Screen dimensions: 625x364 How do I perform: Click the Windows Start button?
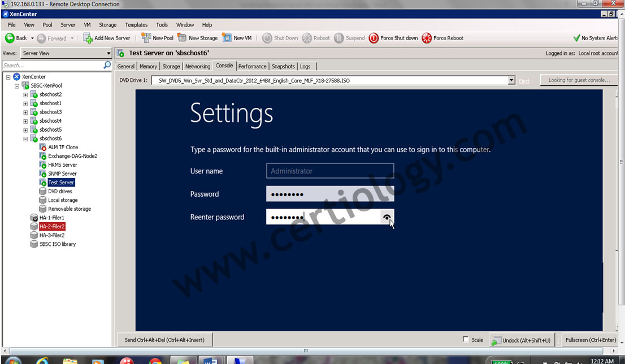pos(13,361)
